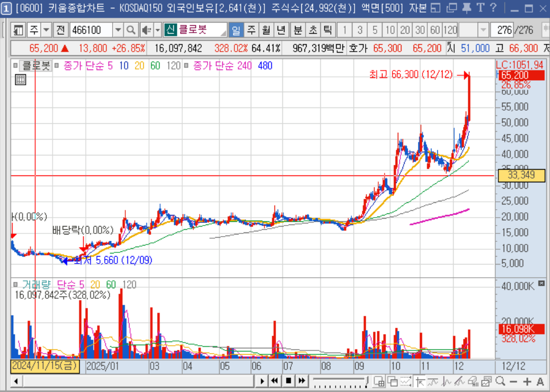The image size is (550, 392).
Task: Select the 10 interval tab
Action: pos(390,31)
